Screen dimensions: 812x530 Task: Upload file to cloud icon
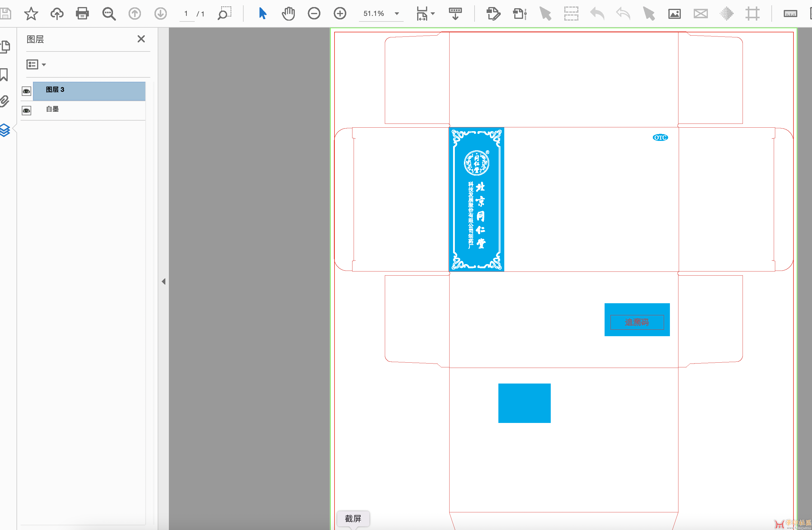pyautogui.click(x=57, y=14)
